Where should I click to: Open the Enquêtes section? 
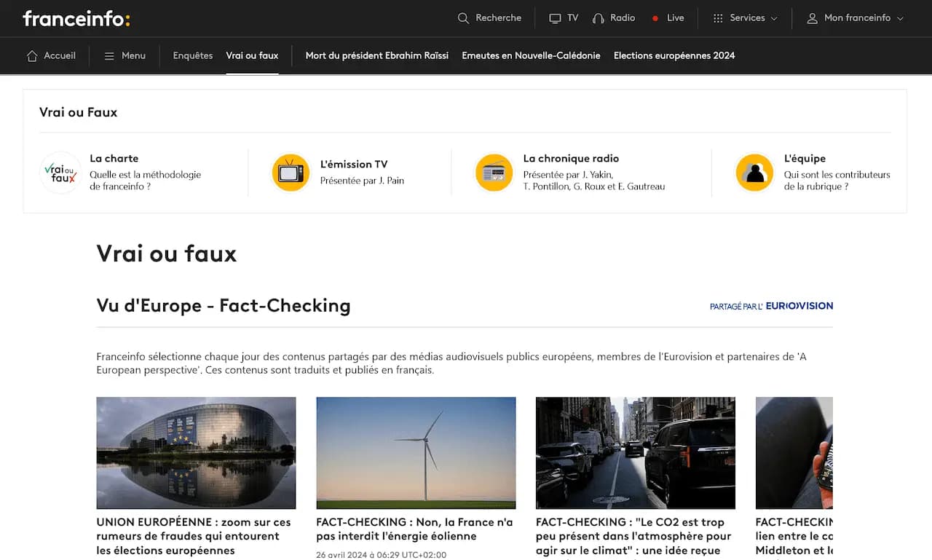point(192,55)
